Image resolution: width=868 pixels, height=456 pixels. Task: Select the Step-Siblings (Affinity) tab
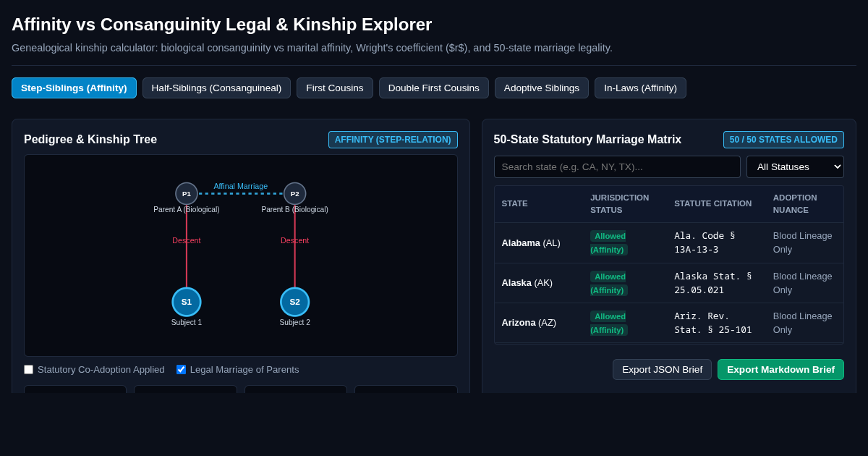pyautogui.click(x=74, y=88)
